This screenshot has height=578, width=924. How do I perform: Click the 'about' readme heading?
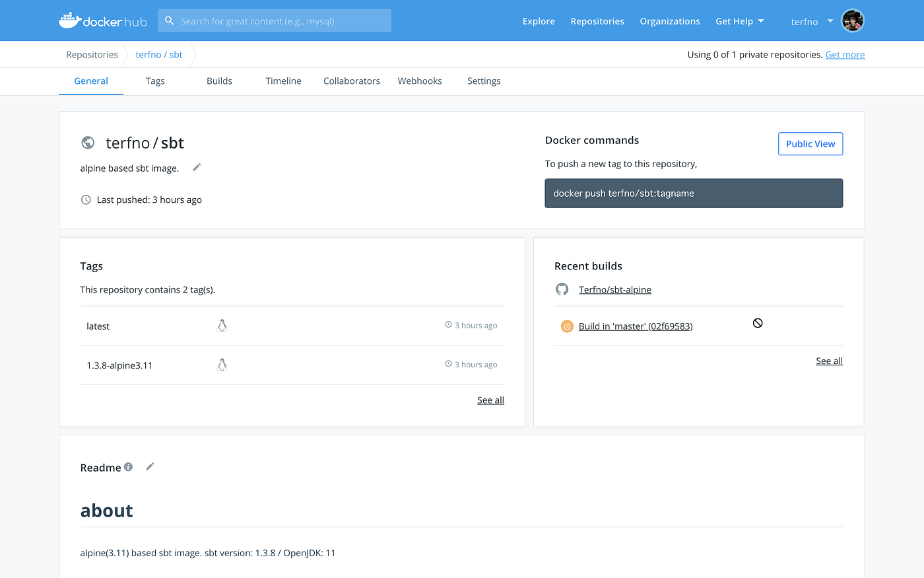(107, 511)
